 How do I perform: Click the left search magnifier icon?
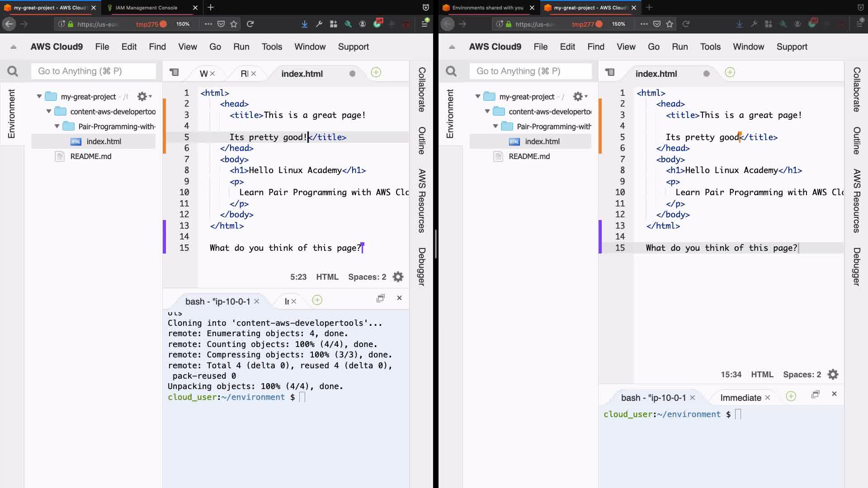point(13,71)
